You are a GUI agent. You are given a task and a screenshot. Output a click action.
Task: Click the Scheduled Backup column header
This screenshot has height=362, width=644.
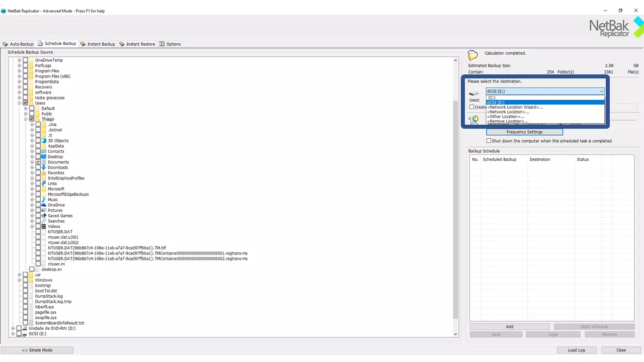pos(504,159)
